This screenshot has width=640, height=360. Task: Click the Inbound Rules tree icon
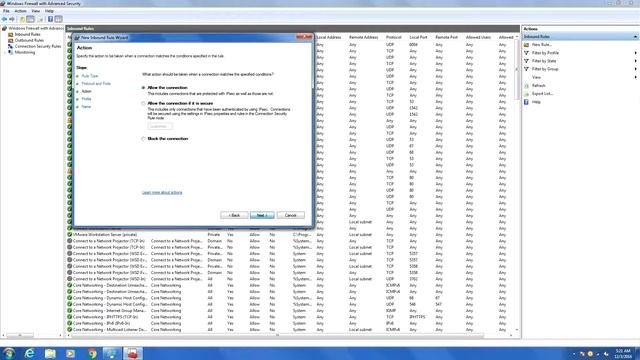pyautogui.click(x=11, y=35)
